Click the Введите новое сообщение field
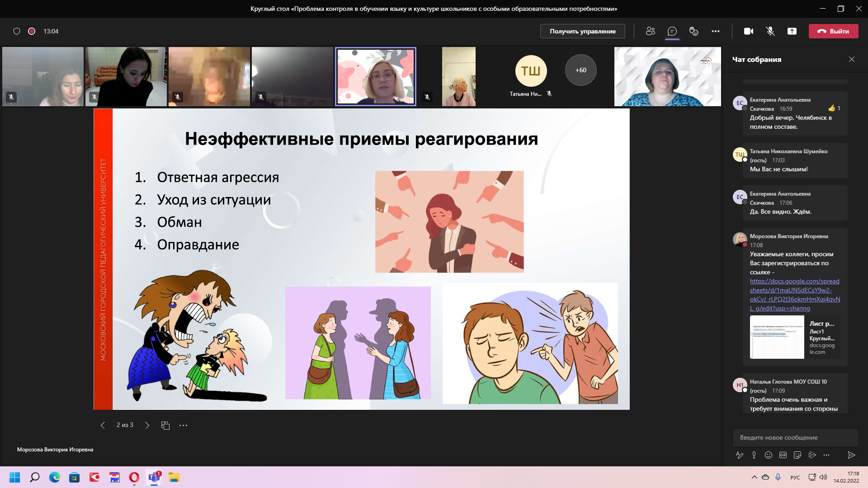 (x=795, y=437)
